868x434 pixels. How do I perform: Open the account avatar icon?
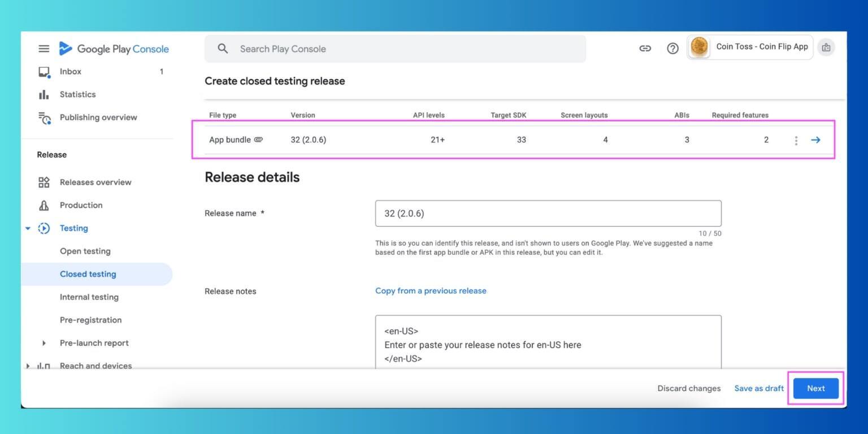click(x=826, y=47)
